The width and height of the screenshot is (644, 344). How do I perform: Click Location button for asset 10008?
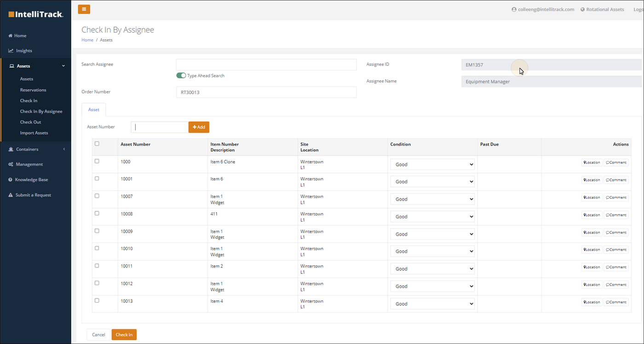pos(592,215)
